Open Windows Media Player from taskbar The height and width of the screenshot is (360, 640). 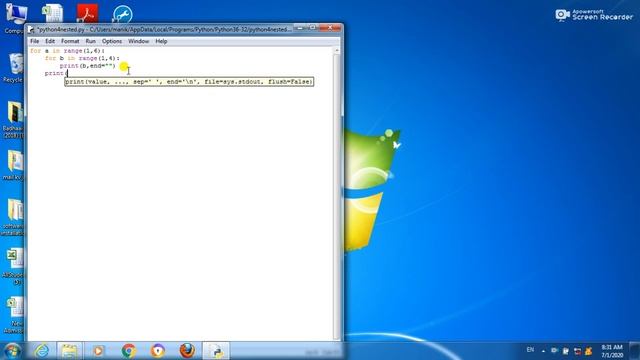(98, 351)
